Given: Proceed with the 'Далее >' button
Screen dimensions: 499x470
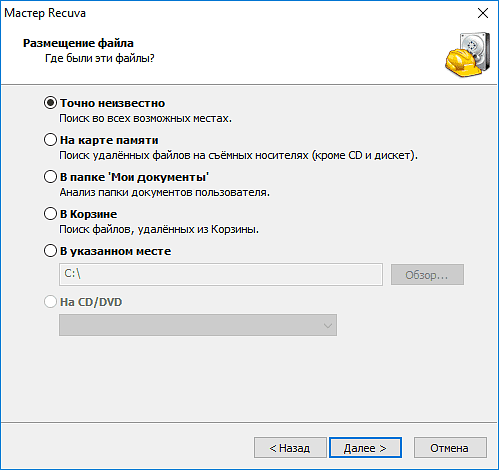Looking at the screenshot, I should click(365, 448).
